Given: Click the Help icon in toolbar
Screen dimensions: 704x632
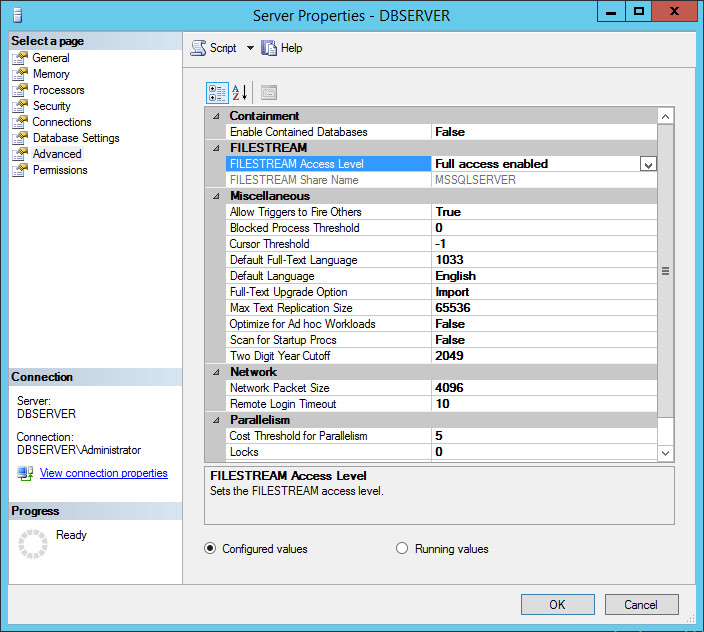Looking at the screenshot, I should coord(269,48).
